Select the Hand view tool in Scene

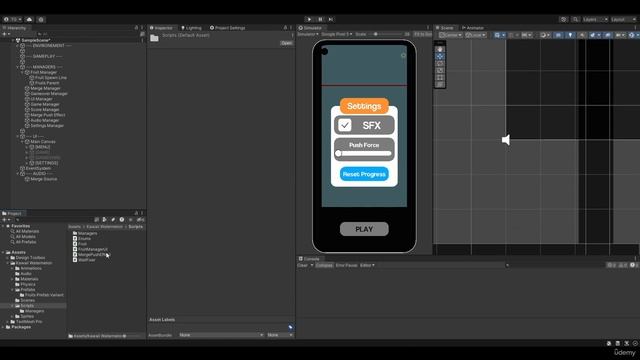click(440, 49)
